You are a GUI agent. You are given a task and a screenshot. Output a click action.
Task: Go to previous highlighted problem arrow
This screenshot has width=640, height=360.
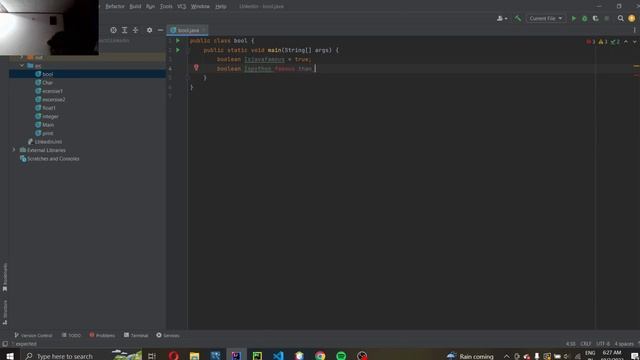(x=626, y=42)
